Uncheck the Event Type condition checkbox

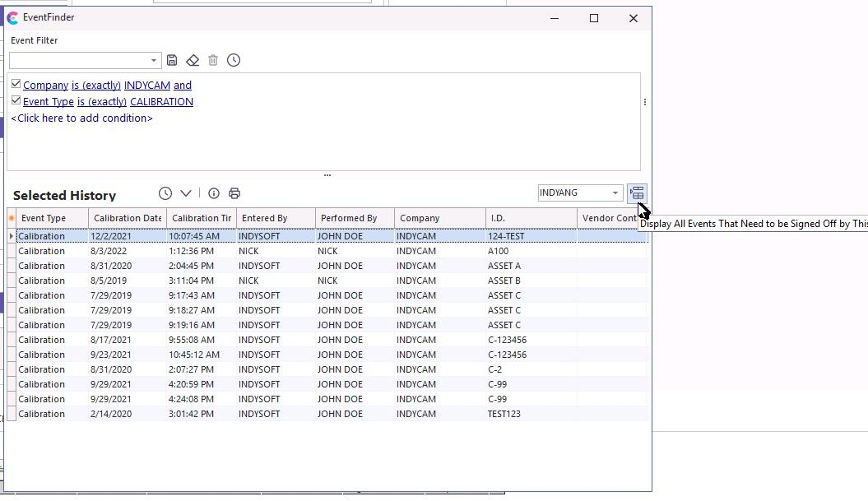[x=16, y=100]
